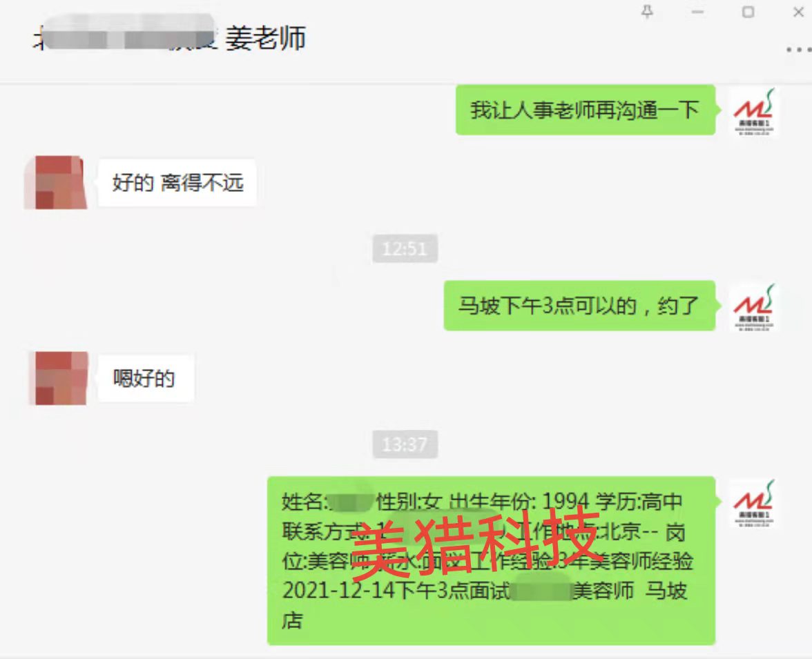Viewport: 812px width, 659px height.
Task: Click the message bubble 好的 离得不远
Action: click(x=177, y=183)
